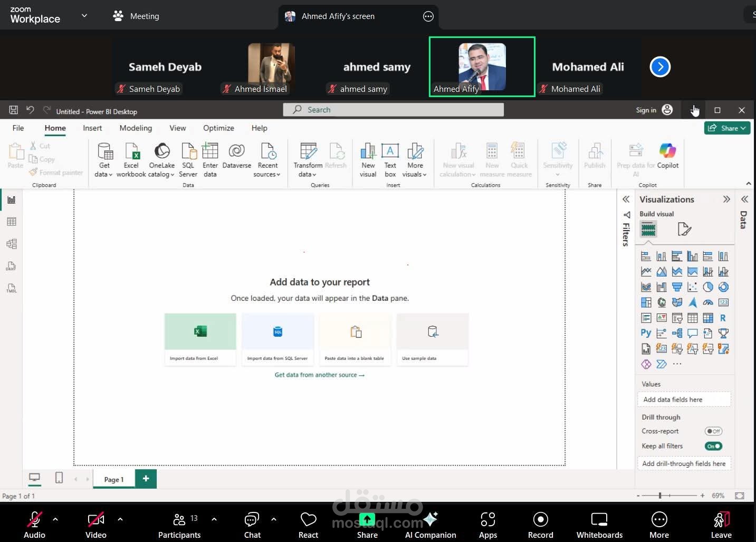
Task: Expand the Filters pane
Action: (626, 199)
